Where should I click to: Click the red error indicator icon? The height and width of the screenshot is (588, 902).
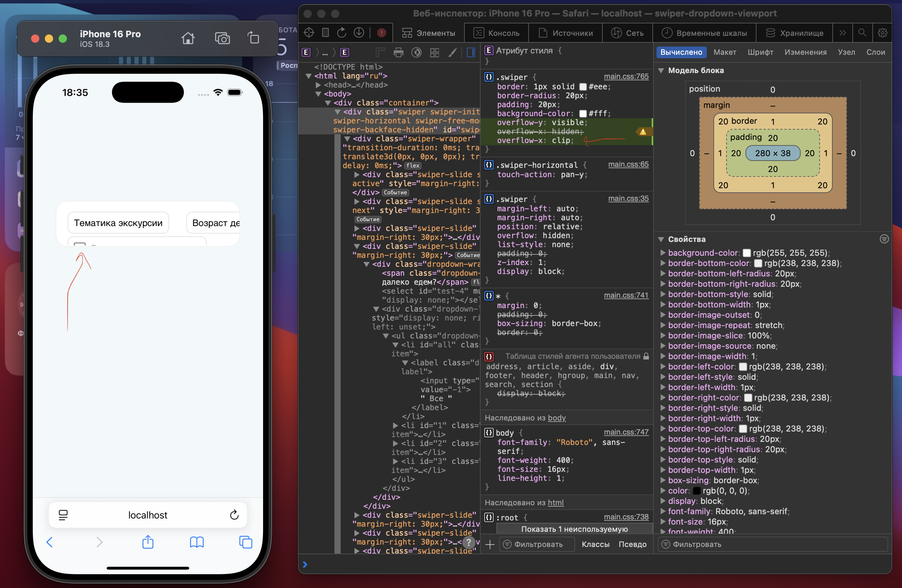pyautogui.click(x=381, y=33)
